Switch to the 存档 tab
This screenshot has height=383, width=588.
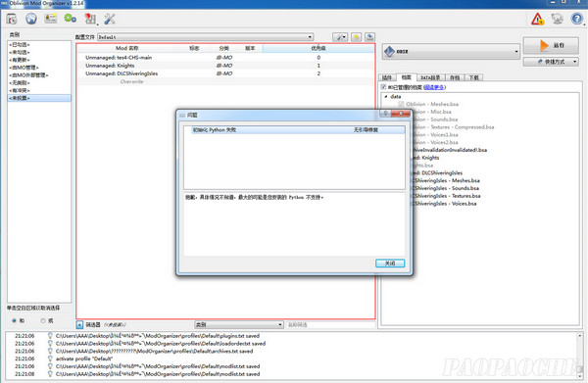tap(455, 77)
